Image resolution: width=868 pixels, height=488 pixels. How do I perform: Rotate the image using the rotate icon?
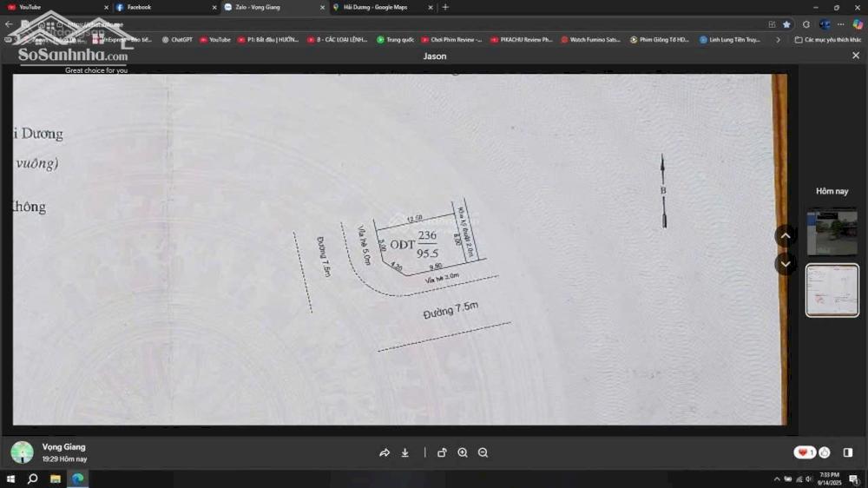coord(442,452)
